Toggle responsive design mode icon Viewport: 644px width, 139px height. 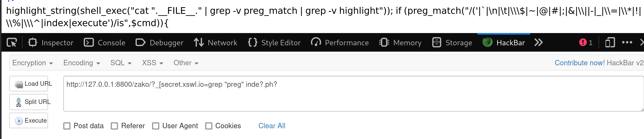(610, 42)
